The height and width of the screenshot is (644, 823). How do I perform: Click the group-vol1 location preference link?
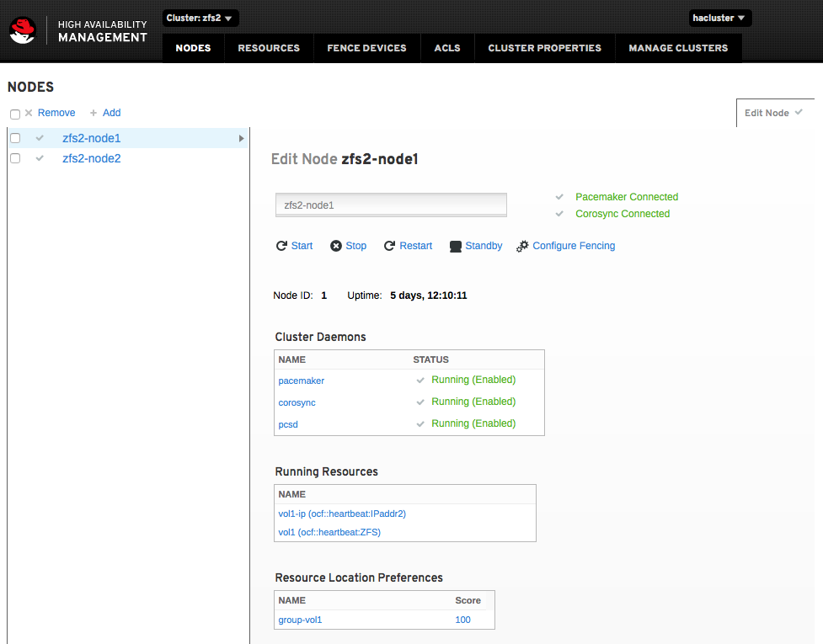(300, 620)
